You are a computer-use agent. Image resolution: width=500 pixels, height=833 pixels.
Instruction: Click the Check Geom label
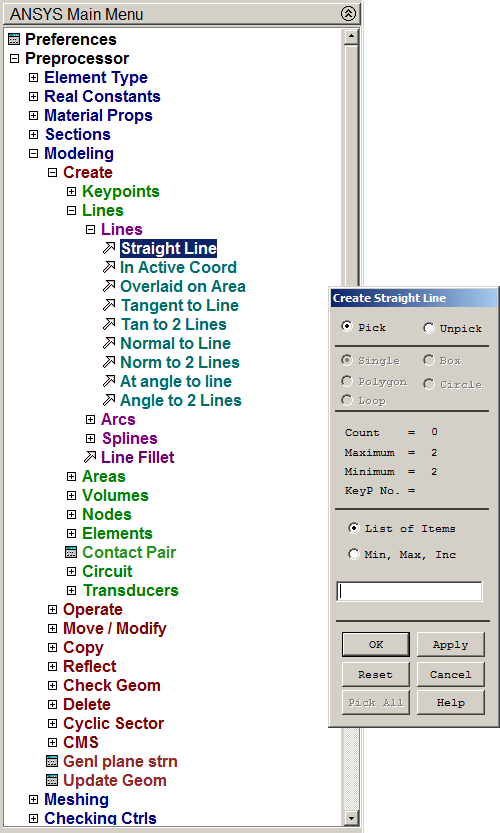(x=112, y=685)
